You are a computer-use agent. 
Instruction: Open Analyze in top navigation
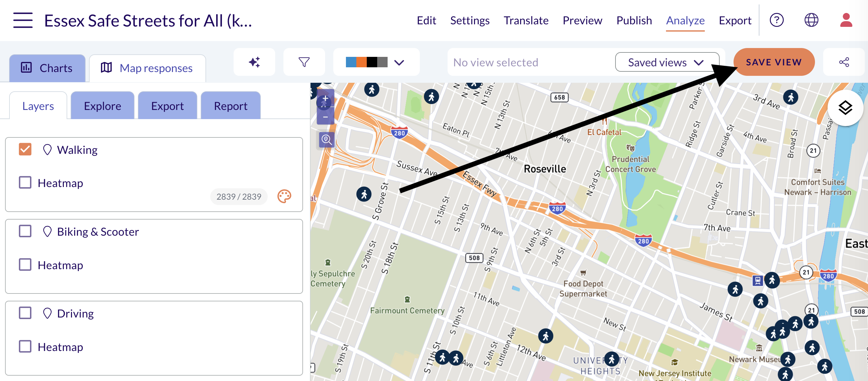click(685, 21)
